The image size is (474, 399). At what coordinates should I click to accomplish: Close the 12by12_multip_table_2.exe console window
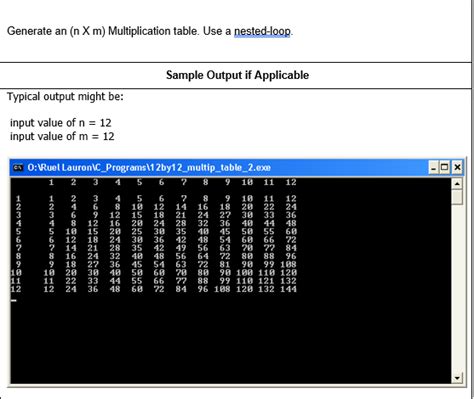click(457, 167)
